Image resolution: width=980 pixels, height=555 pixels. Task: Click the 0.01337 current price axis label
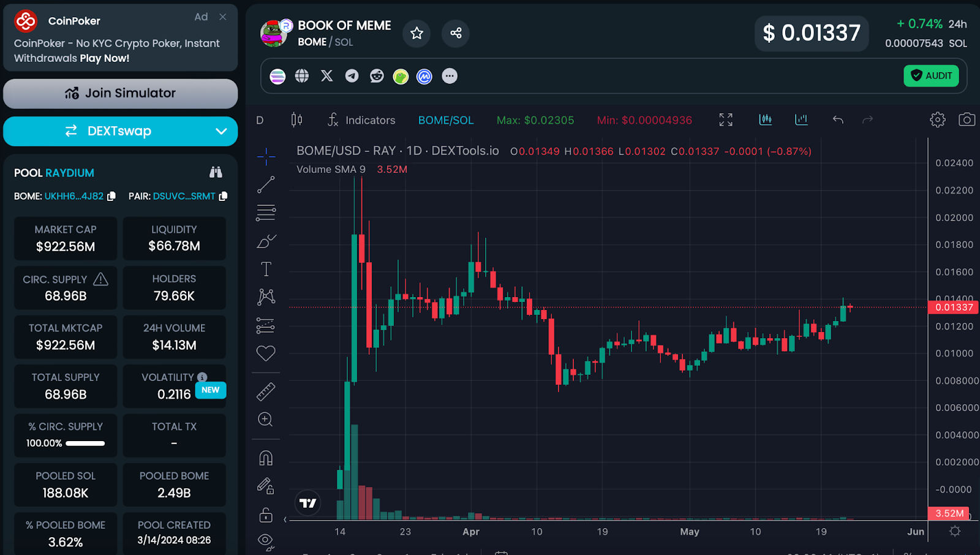[954, 308]
